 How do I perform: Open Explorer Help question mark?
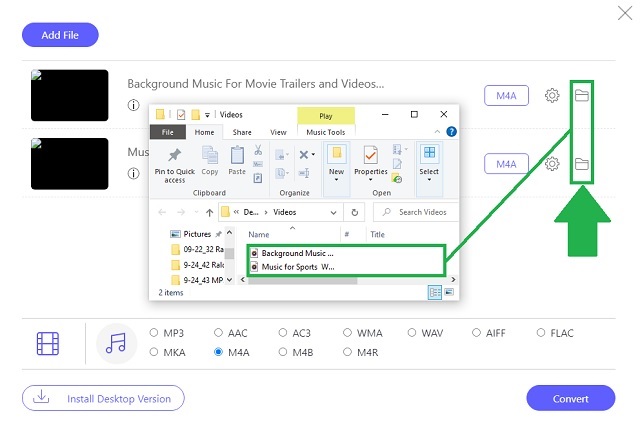[451, 132]
